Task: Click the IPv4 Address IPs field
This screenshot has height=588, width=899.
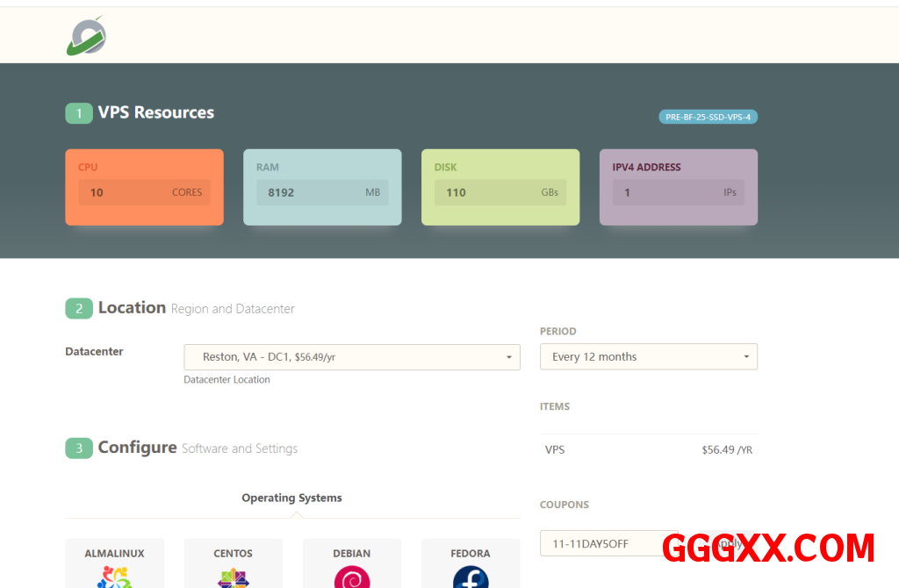Action: (x=678, y=192)
